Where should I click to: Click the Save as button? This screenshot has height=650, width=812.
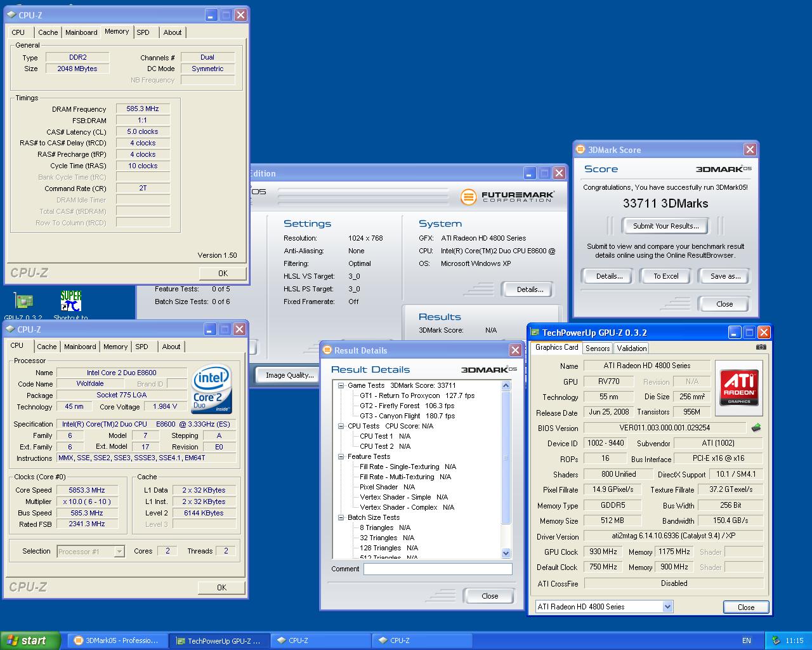[x=724, y=276]
